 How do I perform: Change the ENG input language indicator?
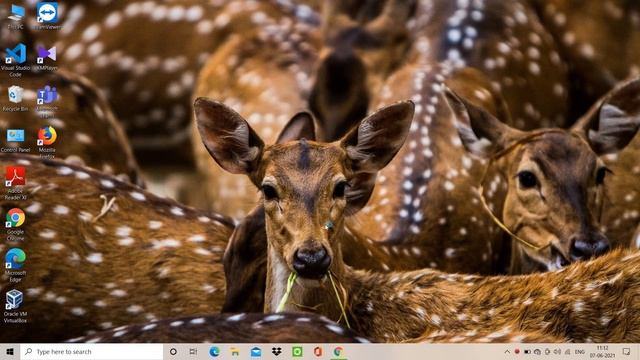580,352
